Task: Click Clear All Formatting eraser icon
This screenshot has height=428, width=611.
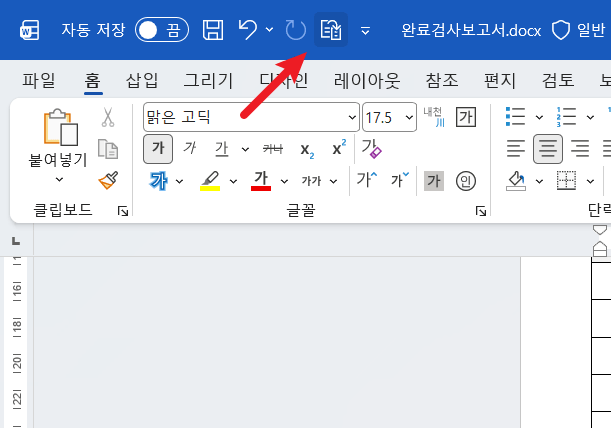Action: coord(371,149)
